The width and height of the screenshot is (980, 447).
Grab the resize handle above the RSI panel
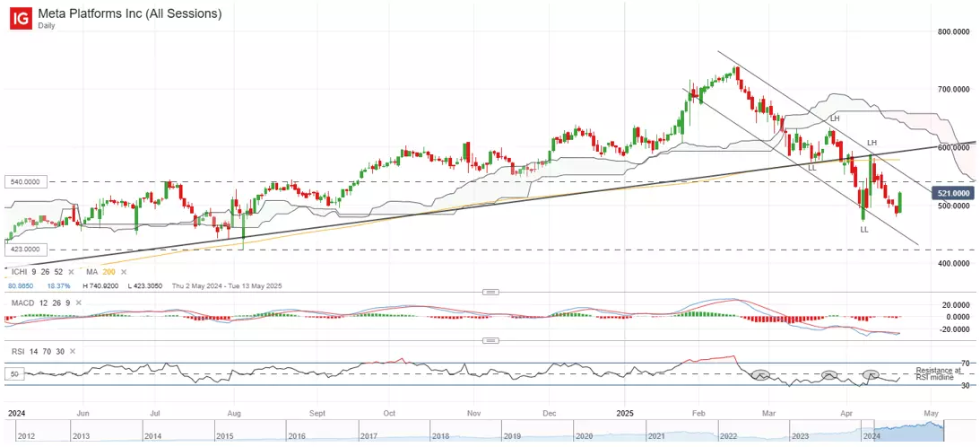pos(491,340)
